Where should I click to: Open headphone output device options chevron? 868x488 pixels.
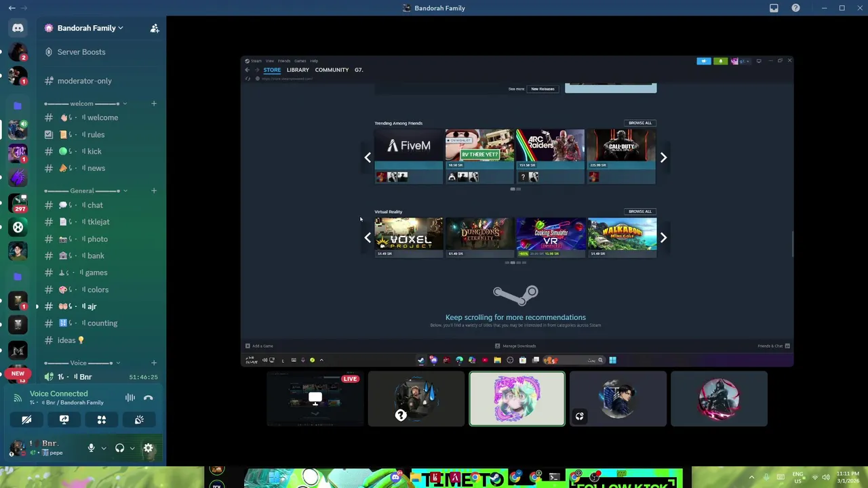tap(132, 448)
